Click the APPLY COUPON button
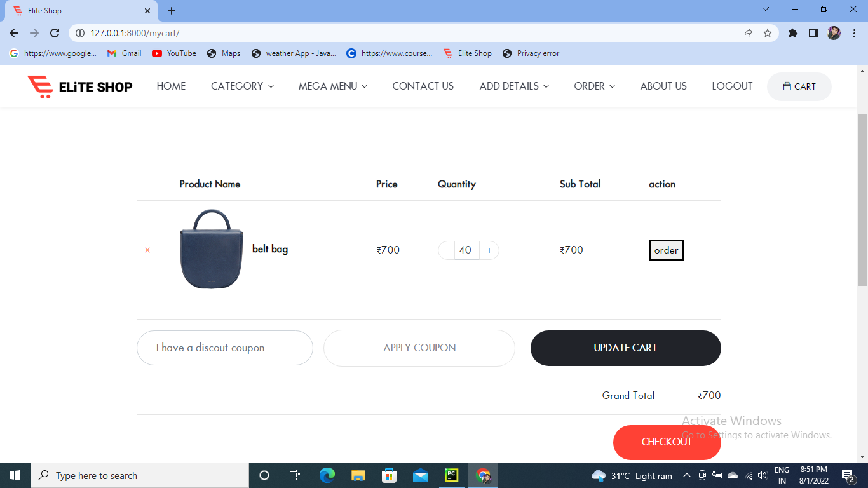This screenshot has width=868, height=488. click(419, 348)
